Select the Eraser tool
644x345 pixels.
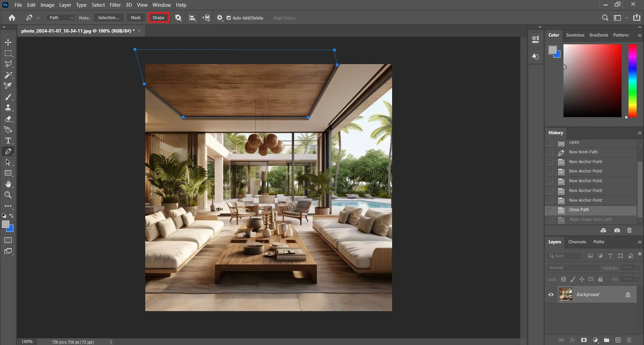click(x=8, y=119)
